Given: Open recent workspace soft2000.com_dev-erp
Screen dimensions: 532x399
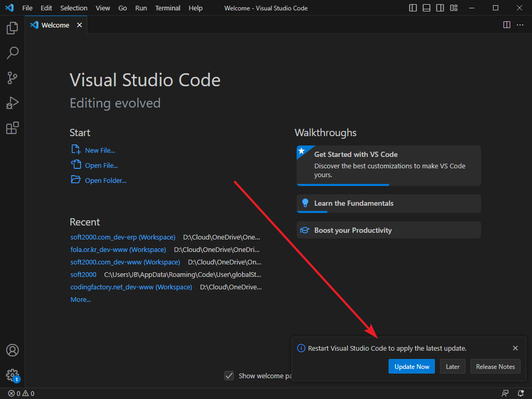Looking at the screenshot, I should coord(123,237).
